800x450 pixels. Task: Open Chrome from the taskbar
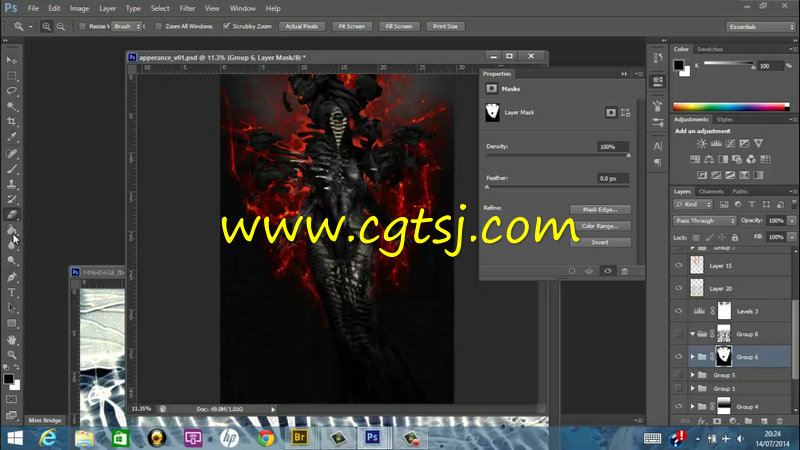click(265, 437)
